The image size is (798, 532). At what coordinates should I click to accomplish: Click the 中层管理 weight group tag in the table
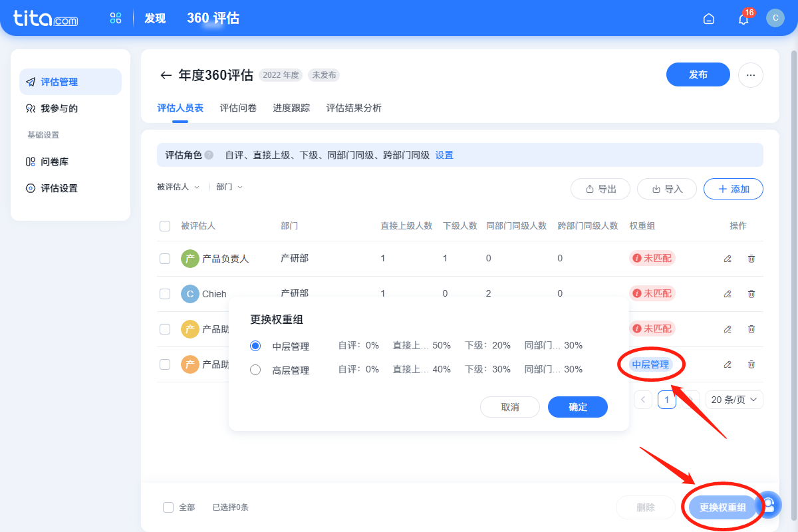coord(650,364)
